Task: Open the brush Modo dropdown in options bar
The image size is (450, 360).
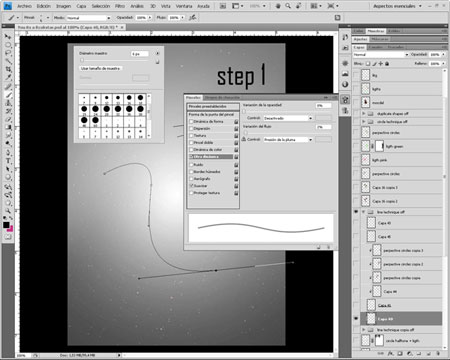Action: pyautogui.click(x=88, y=18)
